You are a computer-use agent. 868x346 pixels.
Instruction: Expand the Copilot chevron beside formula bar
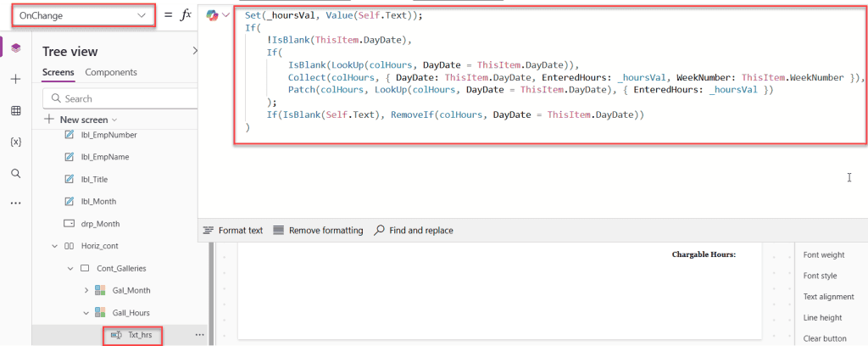(x=225, y=16)
